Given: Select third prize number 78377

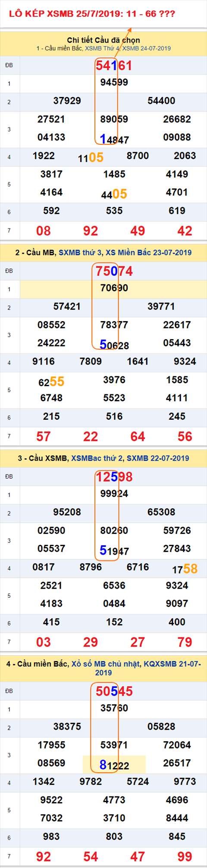Looking at the screenshot, I should coord(114,325).
